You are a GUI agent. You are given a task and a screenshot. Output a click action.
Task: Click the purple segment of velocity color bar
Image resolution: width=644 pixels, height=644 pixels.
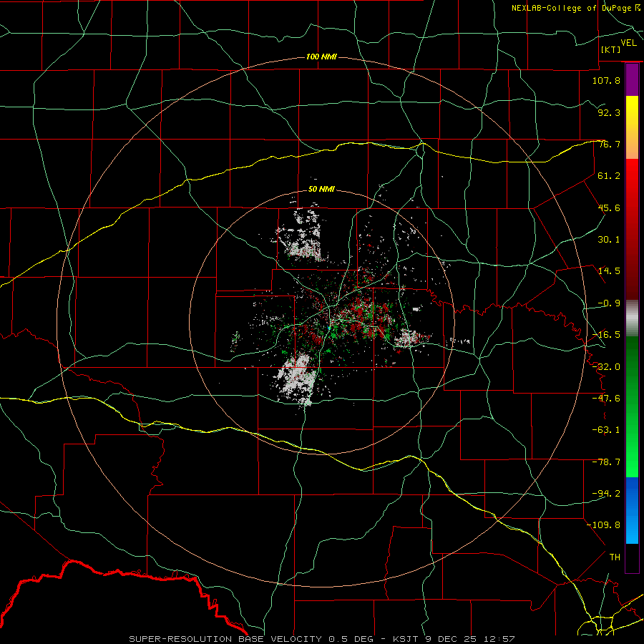coord(632,79)
